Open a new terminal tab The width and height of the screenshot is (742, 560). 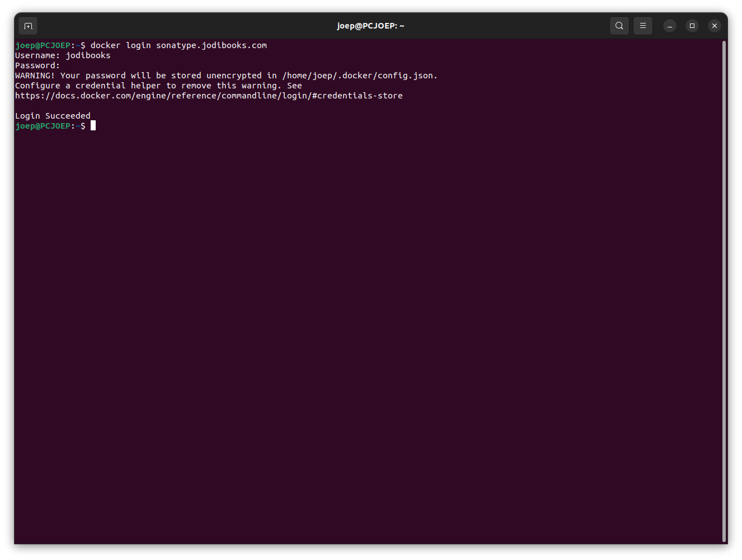[28, 26]
